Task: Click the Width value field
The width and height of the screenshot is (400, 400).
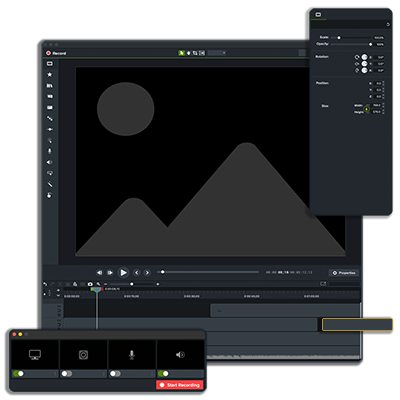Action: tap(377, 105)
